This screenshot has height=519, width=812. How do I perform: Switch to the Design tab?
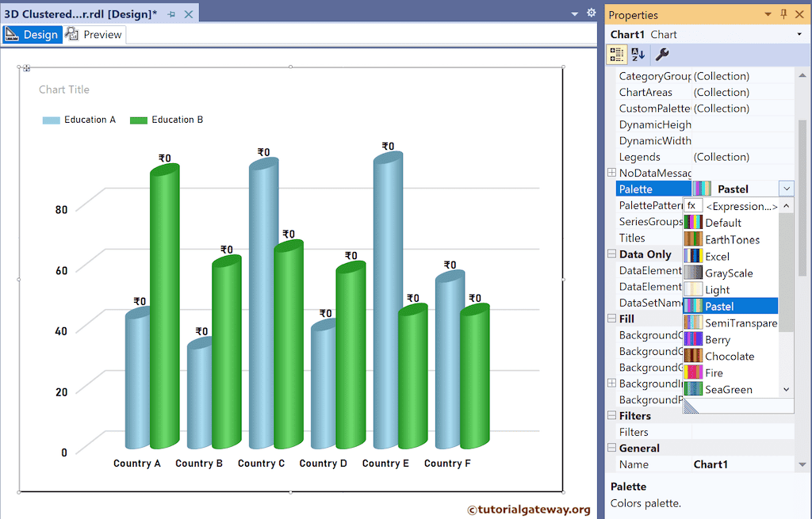[x=32, y=35]
